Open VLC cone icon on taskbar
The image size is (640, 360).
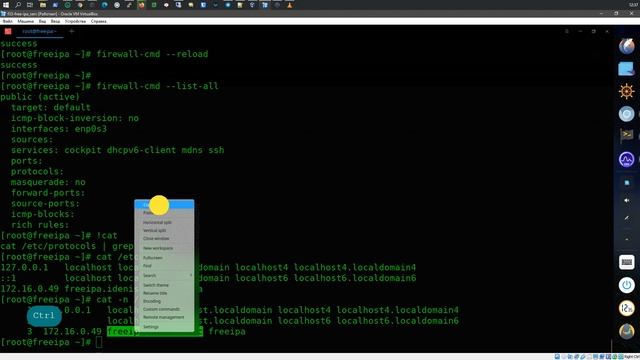pyautogui.click(x=289, y=5)
